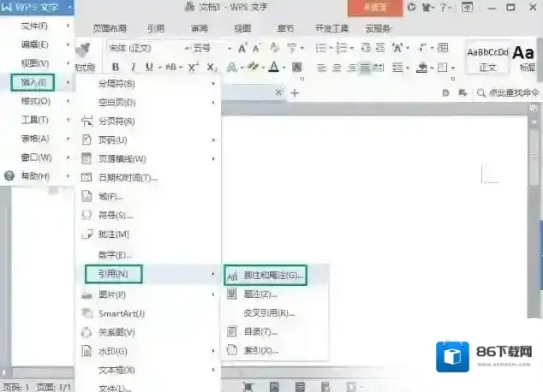Click the borders icon in paragraph group
543x392 pixels.
click(x=442, y=67)
